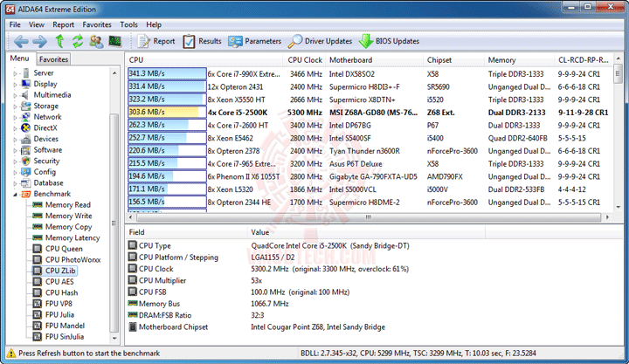Select the Memory Copy benchmark
This screenshot has width=629, height=364.
pyautogui.click(x=69, y=227)
